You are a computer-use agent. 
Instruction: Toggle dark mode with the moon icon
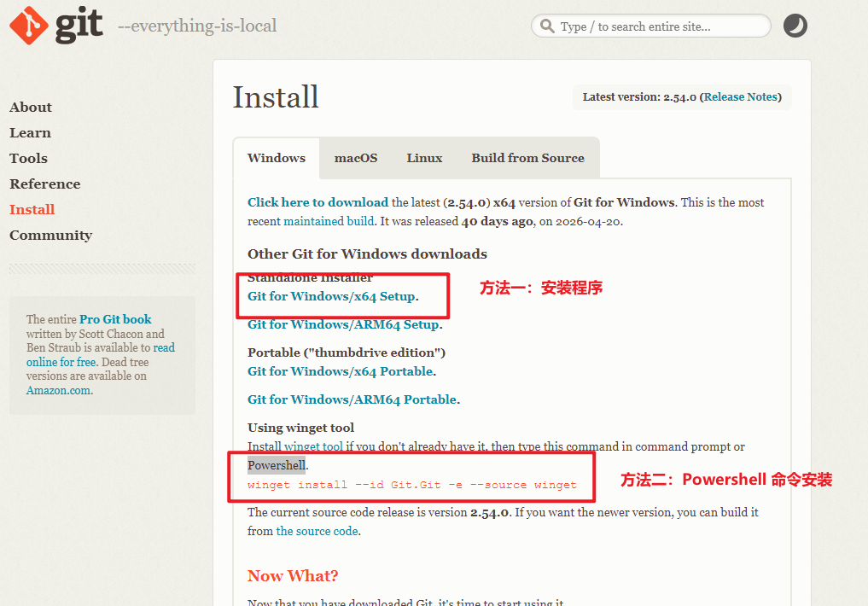tap(795, 26)
